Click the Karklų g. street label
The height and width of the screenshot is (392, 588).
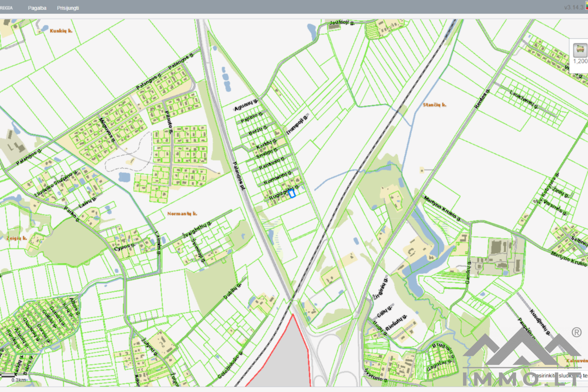pyautogui.click(x=266, y=143)
